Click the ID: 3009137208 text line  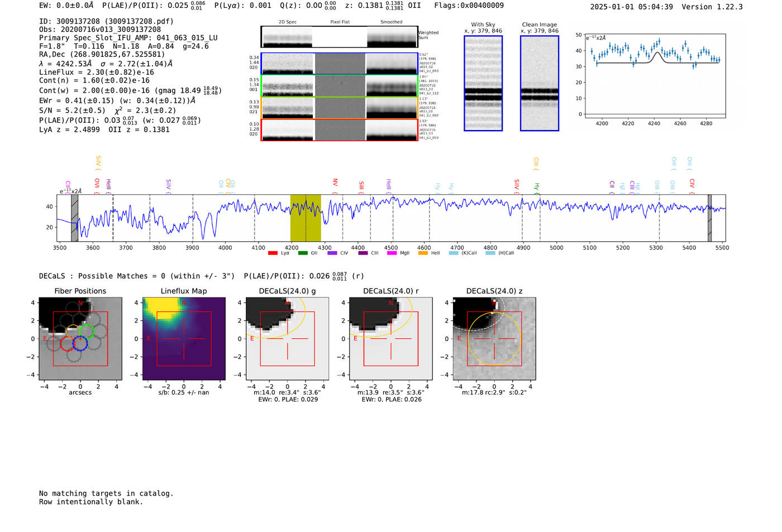click(106, 21)
